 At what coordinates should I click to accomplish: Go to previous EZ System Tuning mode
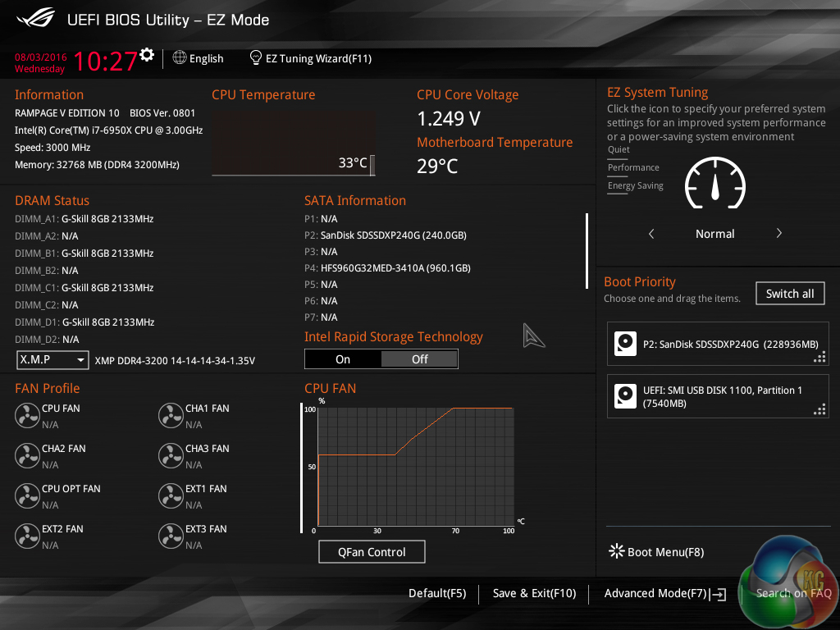click(x=651, y=234)
